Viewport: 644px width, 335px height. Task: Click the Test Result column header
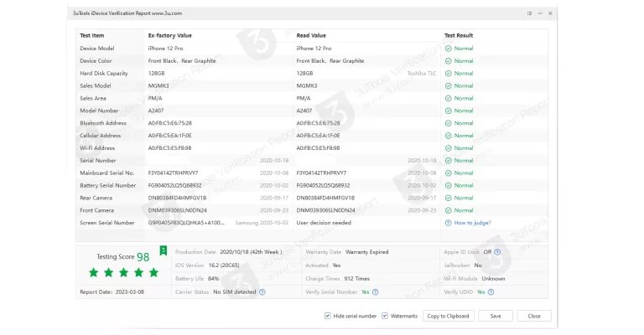coord(459,36)
